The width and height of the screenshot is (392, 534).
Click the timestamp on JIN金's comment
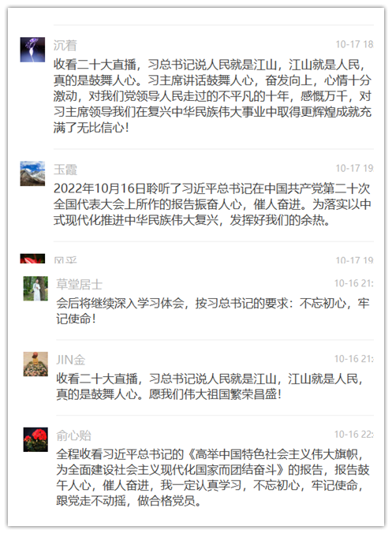(x=353, y=359)
